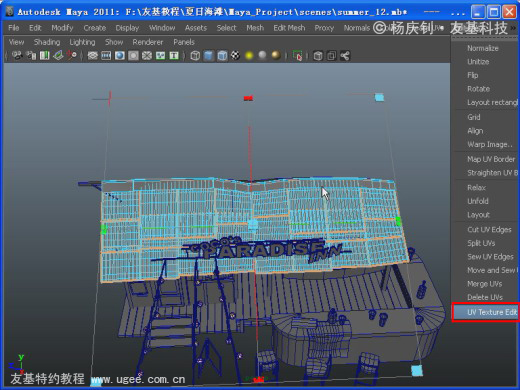
Task: Open the Camera Attributes icon
Action: [31, 55]
